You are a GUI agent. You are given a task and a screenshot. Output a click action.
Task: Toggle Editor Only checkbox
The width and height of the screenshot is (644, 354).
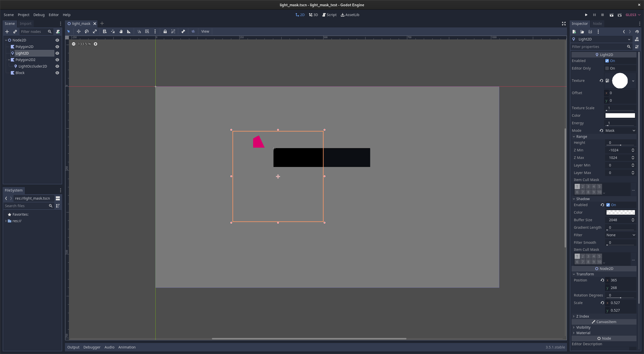tap(607, 68)
